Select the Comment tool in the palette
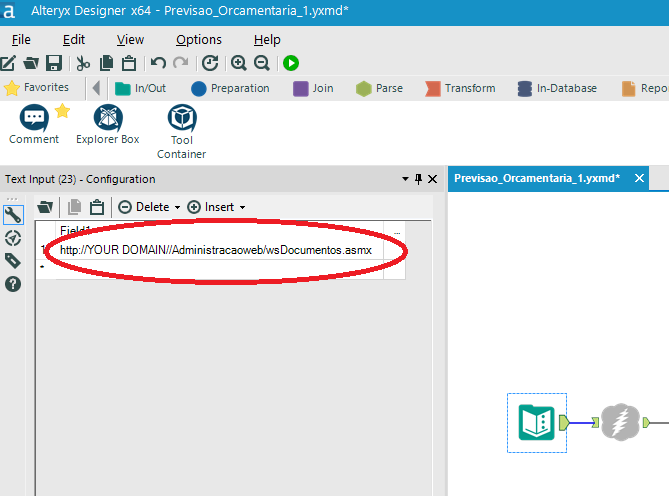This screenshot has width=669, height=498. click(34, 124)
